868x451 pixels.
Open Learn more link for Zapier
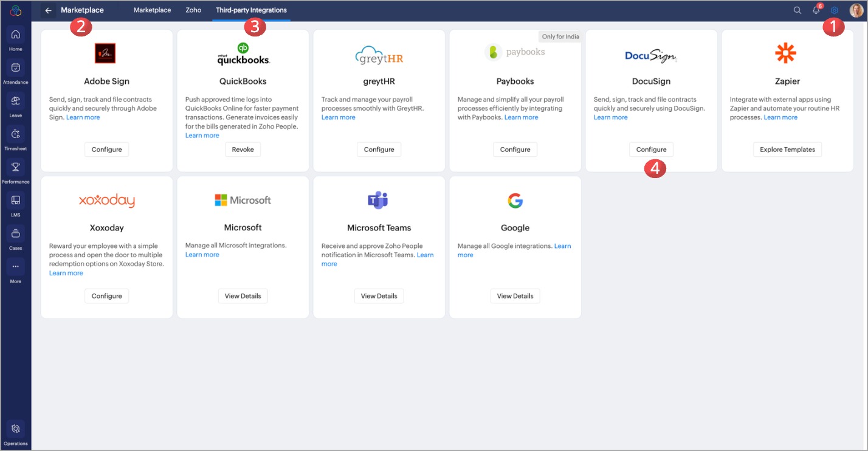781,117
